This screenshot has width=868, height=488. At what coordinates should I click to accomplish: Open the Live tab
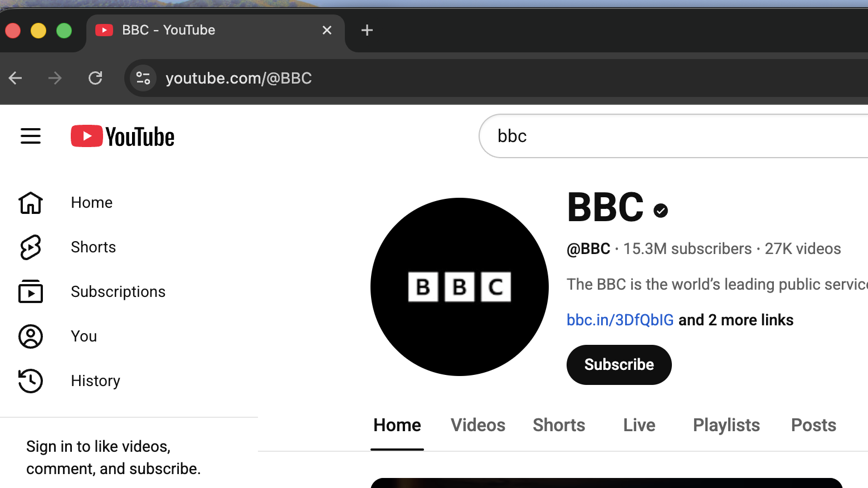(x=638, y=424)
